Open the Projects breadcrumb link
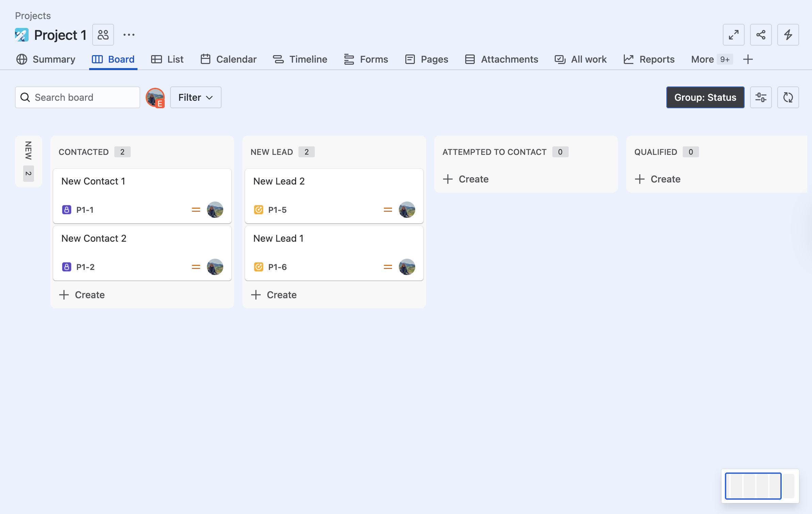The height and width of the screenshot is (514, 812). point(33,16)
